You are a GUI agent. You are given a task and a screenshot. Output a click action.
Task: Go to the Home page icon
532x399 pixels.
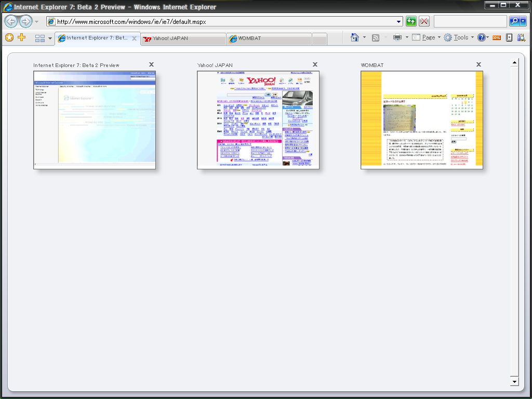[x=354, y=37]
